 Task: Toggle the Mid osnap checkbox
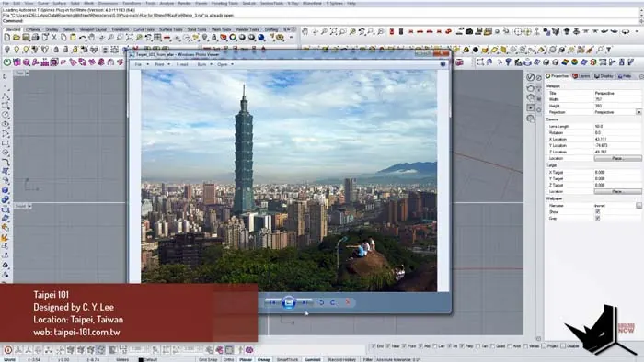[x=421, y=346]
